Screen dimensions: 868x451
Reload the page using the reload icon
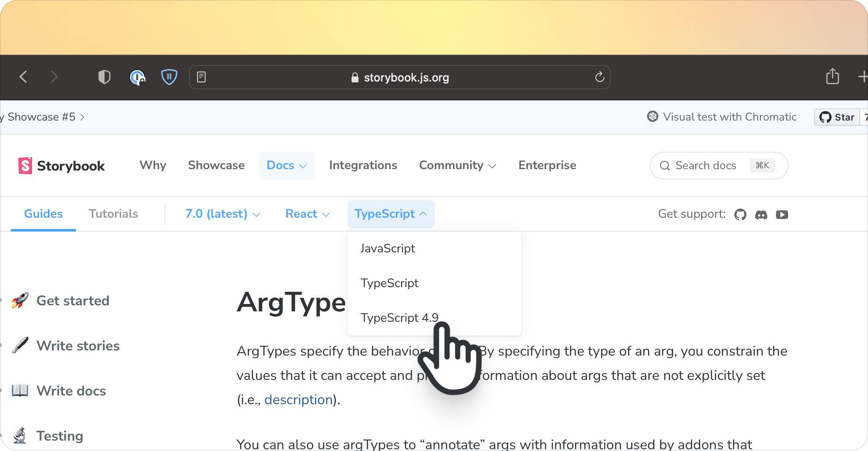coord(599,77)
